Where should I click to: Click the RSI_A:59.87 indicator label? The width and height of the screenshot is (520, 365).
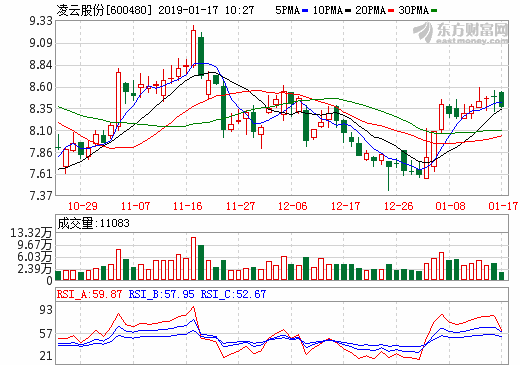[x=89, y=294]
